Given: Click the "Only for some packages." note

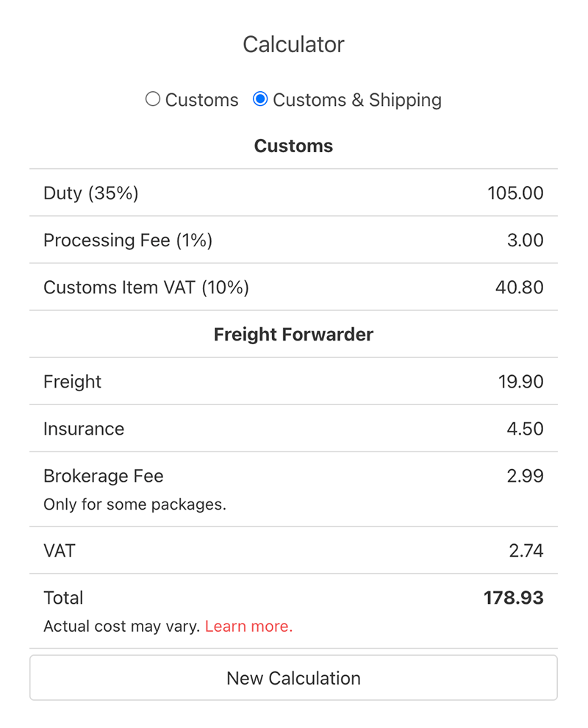Looking at the screenshot, I should [135, 505].
